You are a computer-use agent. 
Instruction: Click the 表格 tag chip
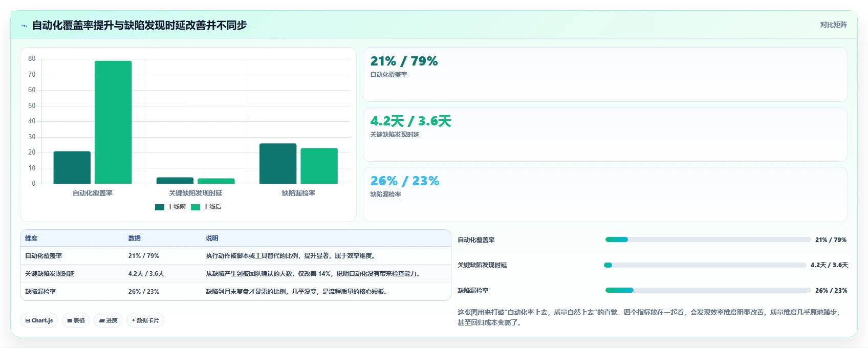[76, 320]
